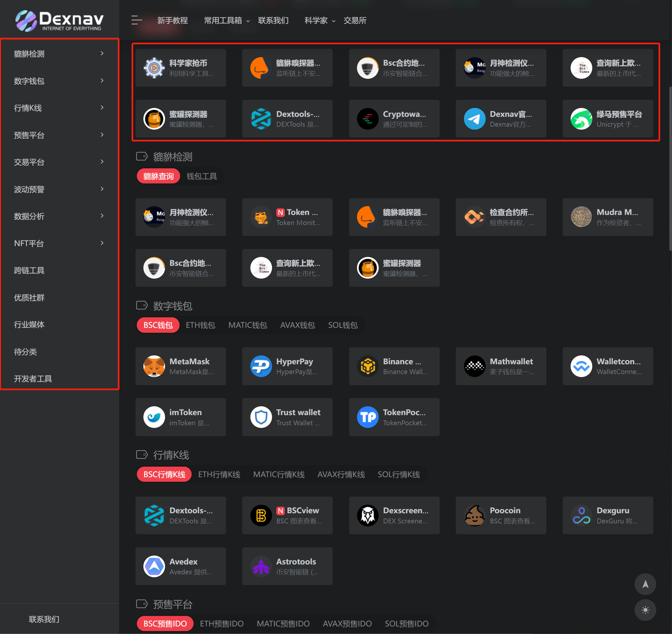Click the Dexnav logo
Viewport: 672px width, 634px height.
point(59,21)
